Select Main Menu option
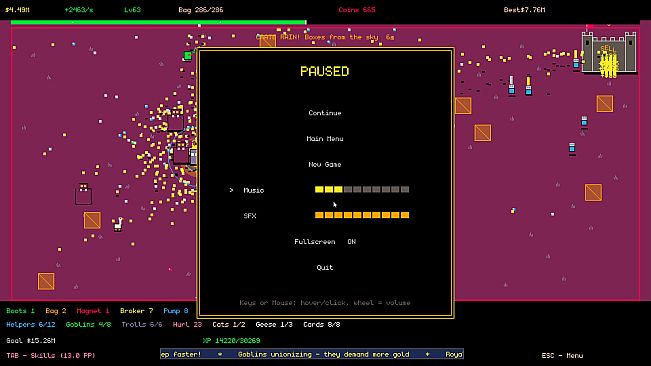Viewport: 651px width, 366px height. (x=325, y=139)
